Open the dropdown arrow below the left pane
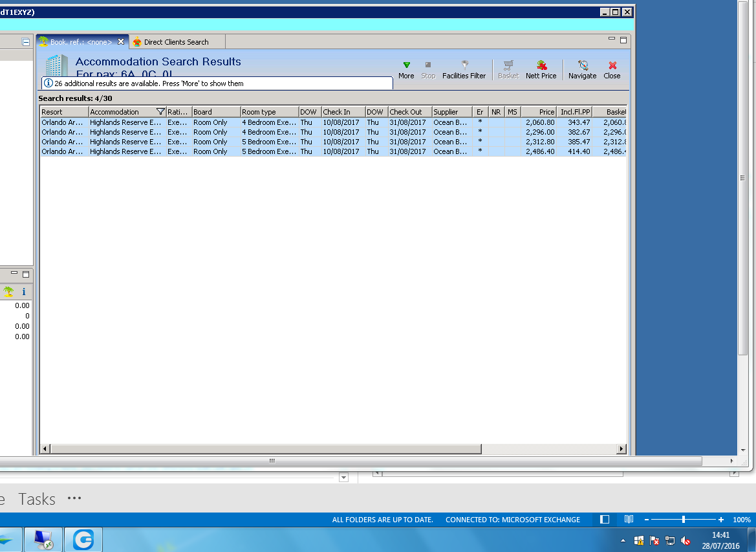756x552 pixels. pyautogui.click(x=344, y=478)
